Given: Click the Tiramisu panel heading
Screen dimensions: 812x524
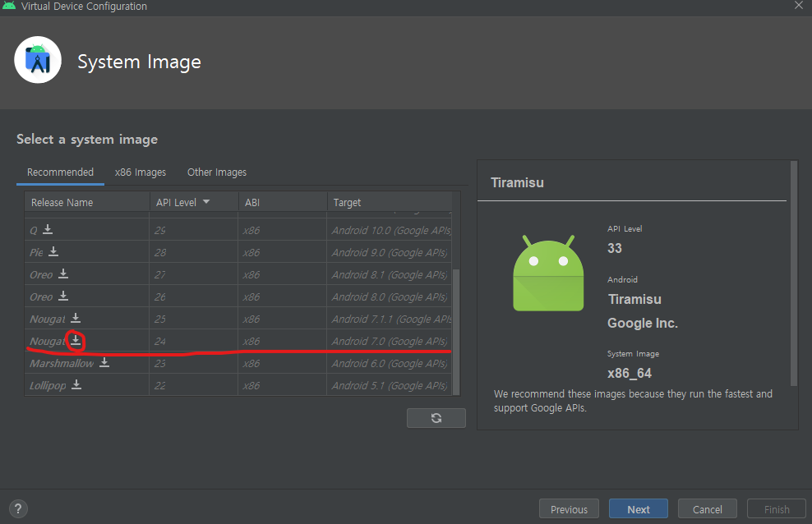Looking at the screenshot, I should (517, 182).
